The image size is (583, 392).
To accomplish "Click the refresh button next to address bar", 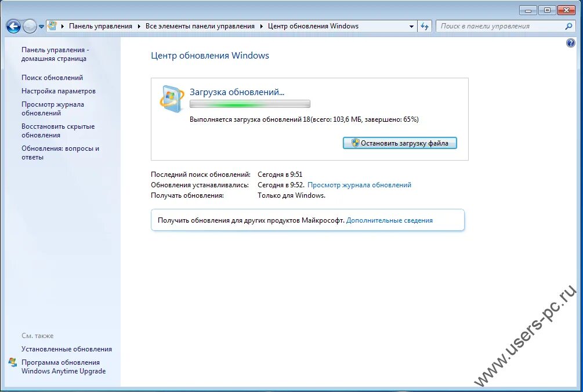I will (425, 26).
